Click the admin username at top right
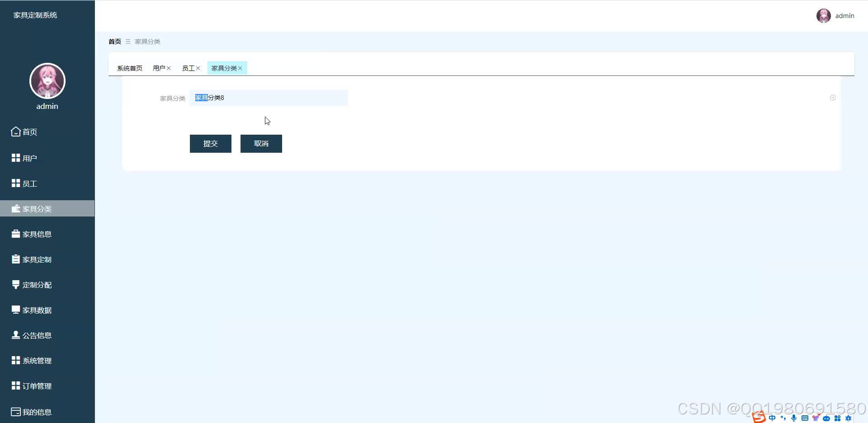868x423 pixels. [x=844, y=16]
